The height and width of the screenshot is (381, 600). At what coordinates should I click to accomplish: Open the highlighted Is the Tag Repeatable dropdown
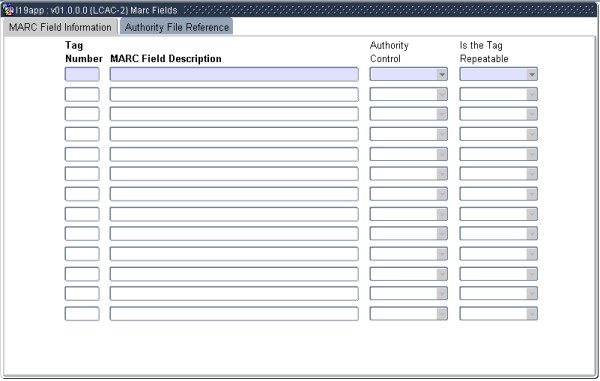498,74
